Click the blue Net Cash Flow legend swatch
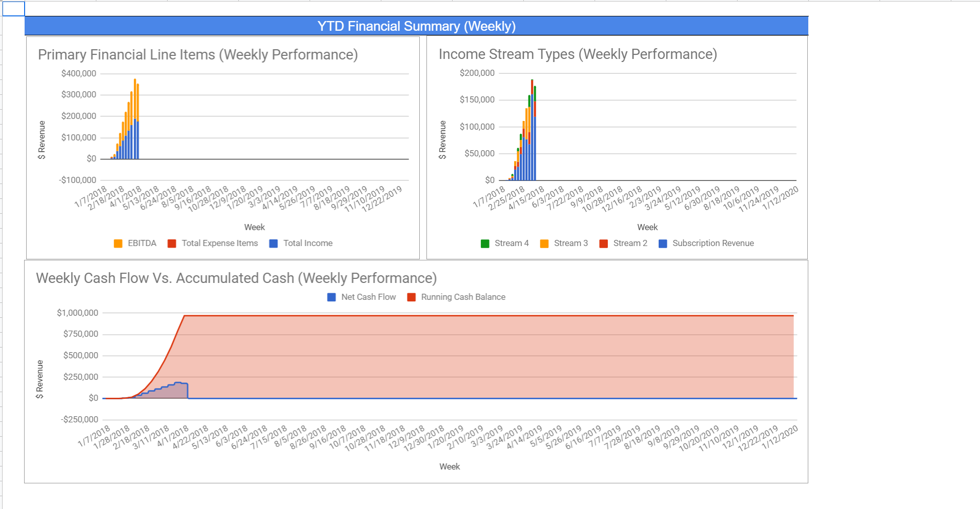This screenshot has height=509, width=980. click(332, 297)
